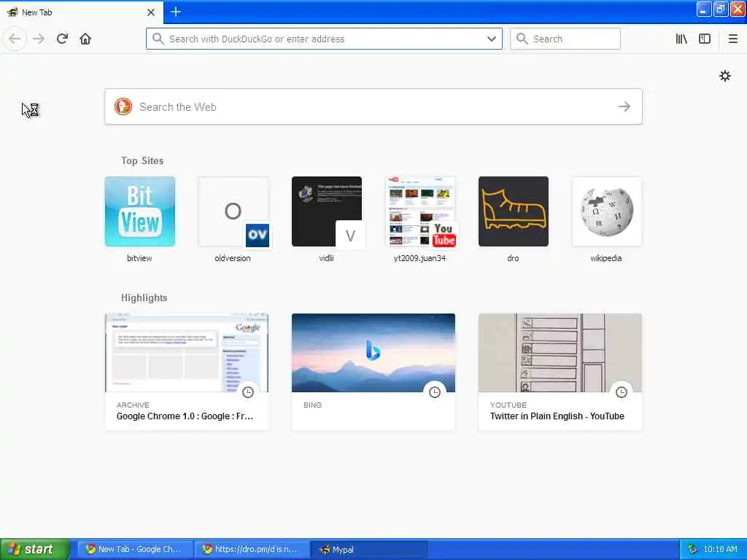The image size is (747, 560).
Task: Click the Highlights section heading
Action: pos(144,298)
